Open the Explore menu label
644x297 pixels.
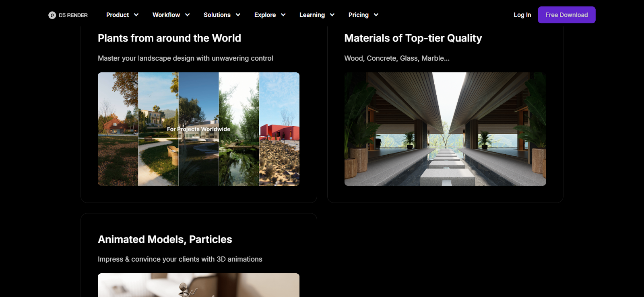click(x=265, y=15)
